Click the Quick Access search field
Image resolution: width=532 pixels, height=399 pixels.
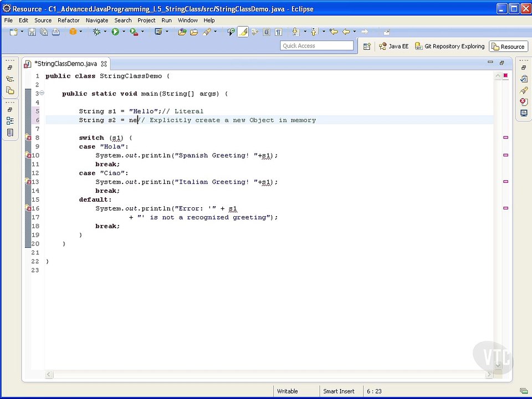[317, 45]
